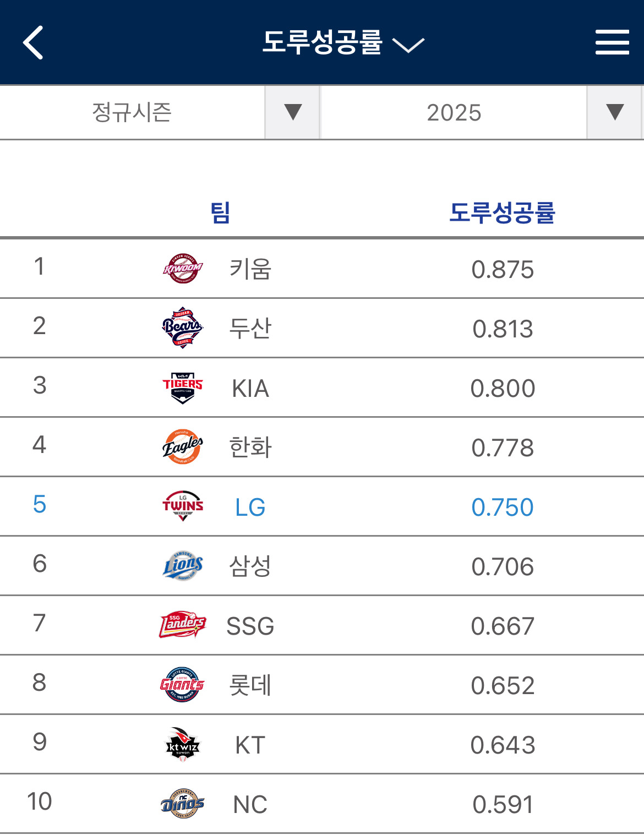Click the 팀 column header

220,212
